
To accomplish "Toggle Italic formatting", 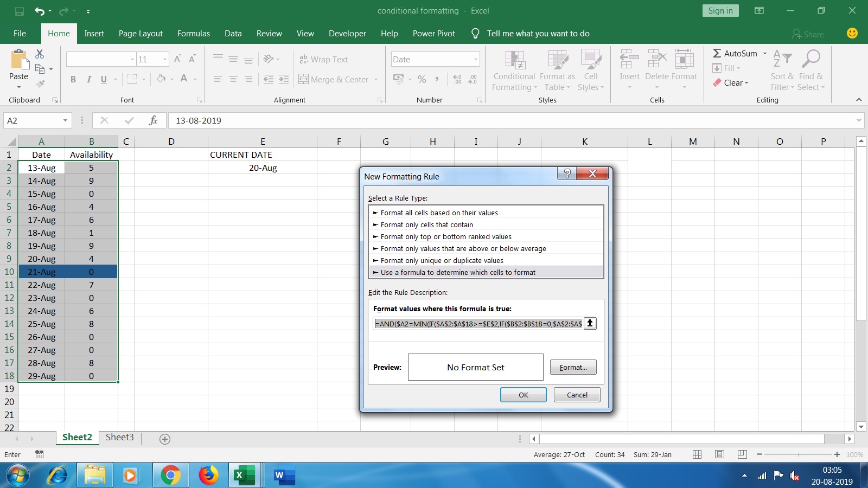I will (89, 79).
